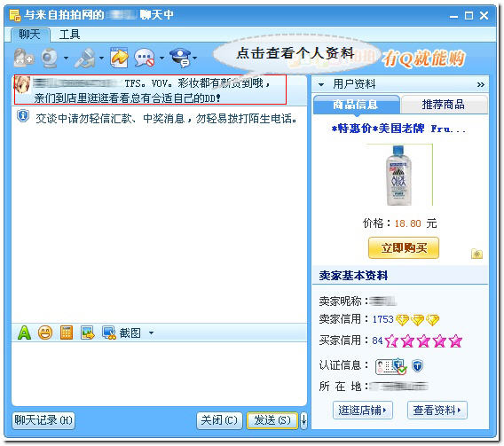
Task: Click into the message input box
Action: point(159,374)
